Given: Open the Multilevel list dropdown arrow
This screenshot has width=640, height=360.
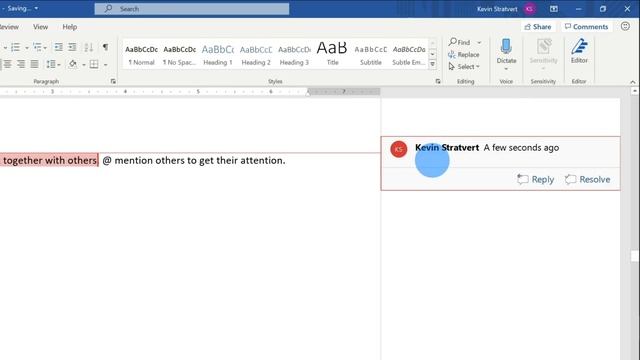Looking at the screenshot, I should [45, 48].
